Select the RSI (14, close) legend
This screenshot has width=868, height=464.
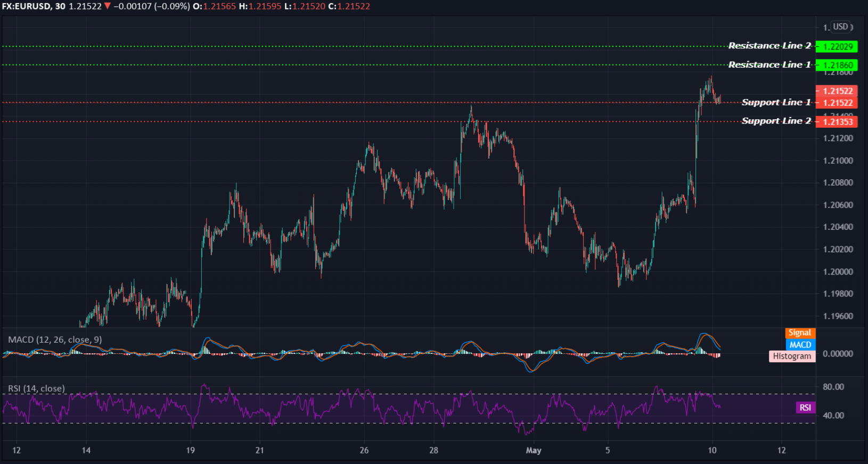[36, 388]
